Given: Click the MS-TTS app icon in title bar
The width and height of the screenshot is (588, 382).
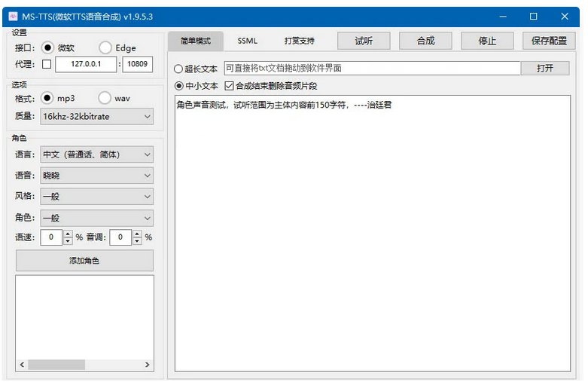Looking at the screenshot, I should click(13, 16).
